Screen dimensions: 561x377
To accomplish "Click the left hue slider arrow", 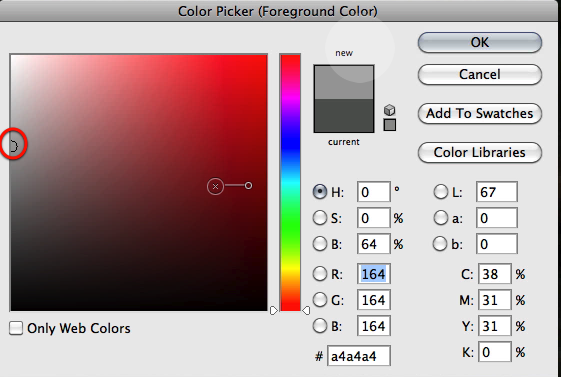I will (x=274, y=310).
